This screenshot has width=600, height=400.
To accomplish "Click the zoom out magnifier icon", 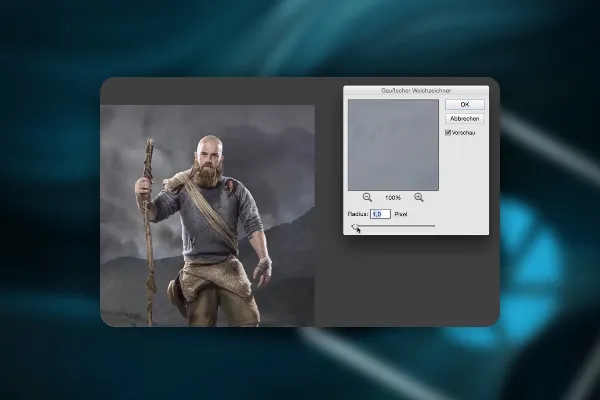I will [367, 198].
